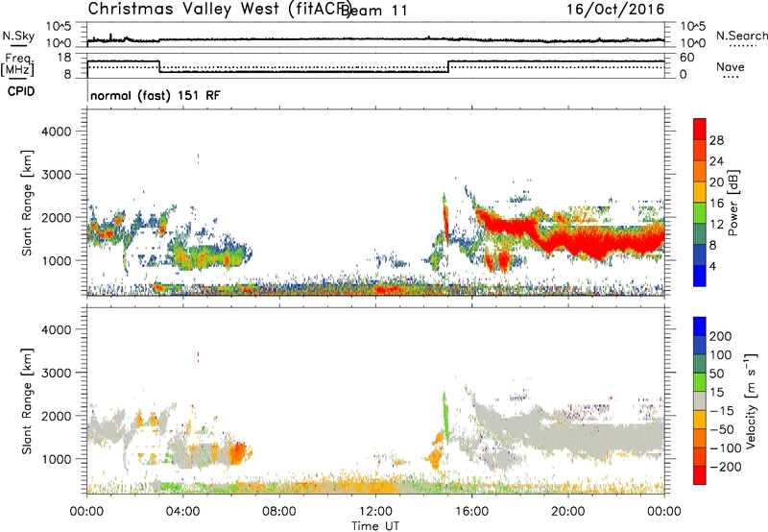
Task: Select the "Time UT" axis title
Action: [x=375, y=526]
